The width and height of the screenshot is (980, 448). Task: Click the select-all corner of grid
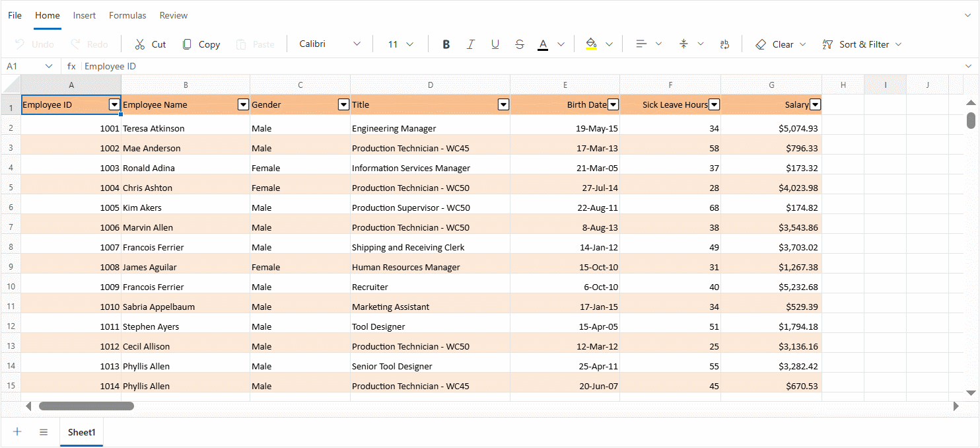pos(11,85)
